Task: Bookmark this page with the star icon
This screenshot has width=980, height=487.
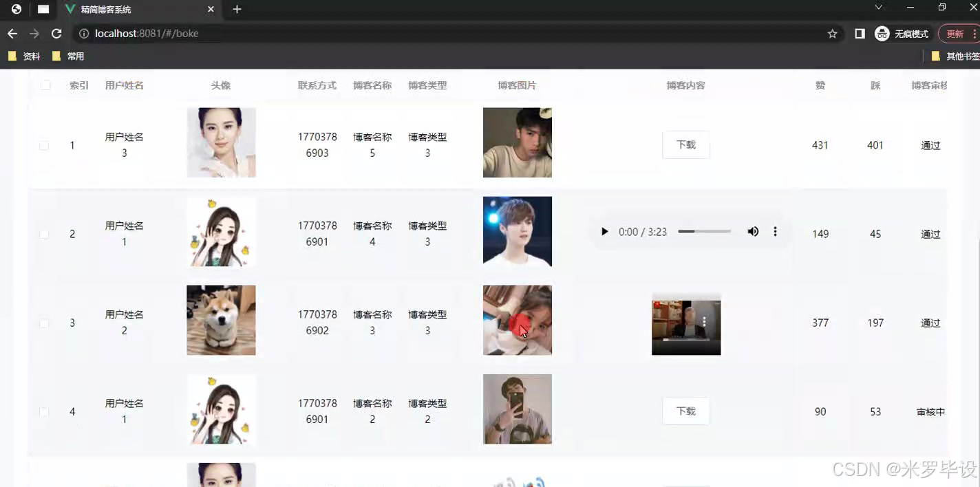Action: tap(832, 34)
